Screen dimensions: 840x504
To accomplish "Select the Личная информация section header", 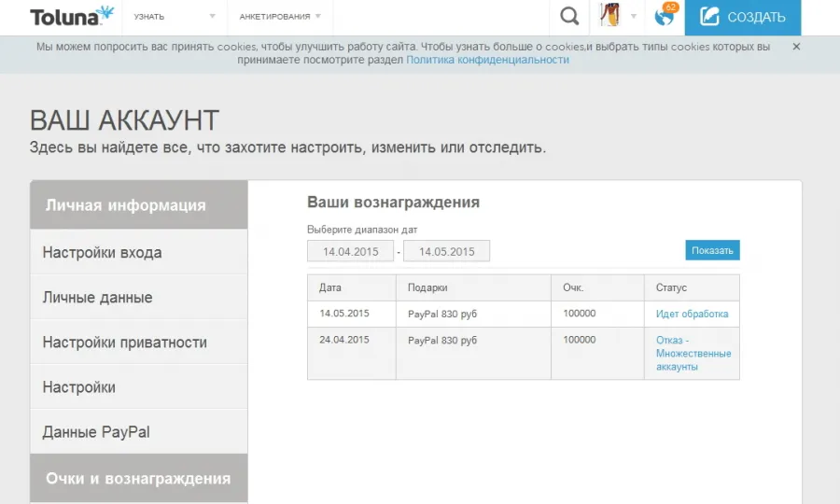I will click(139, 205).
